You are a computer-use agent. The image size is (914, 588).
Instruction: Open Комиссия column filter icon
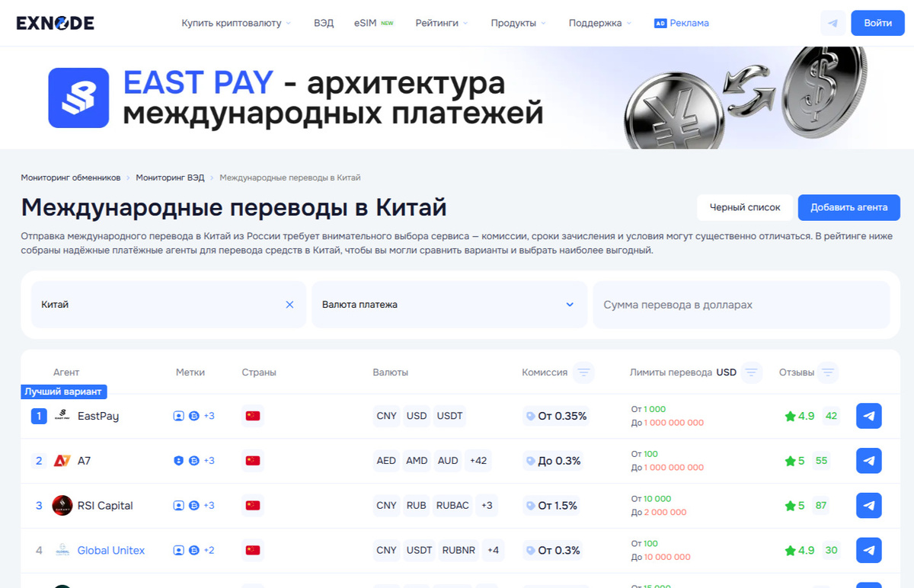583,372
